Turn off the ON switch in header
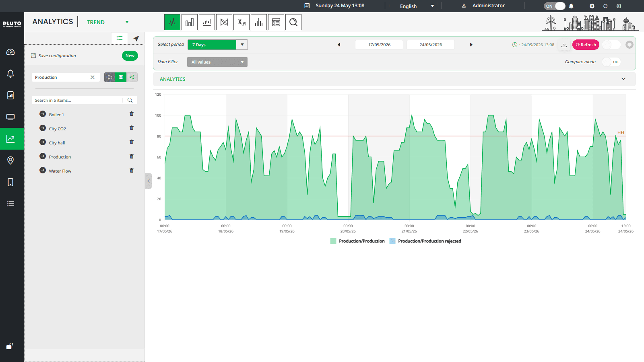Image resolution: width=644 pixels, height=362 pixels. [555, 6]
